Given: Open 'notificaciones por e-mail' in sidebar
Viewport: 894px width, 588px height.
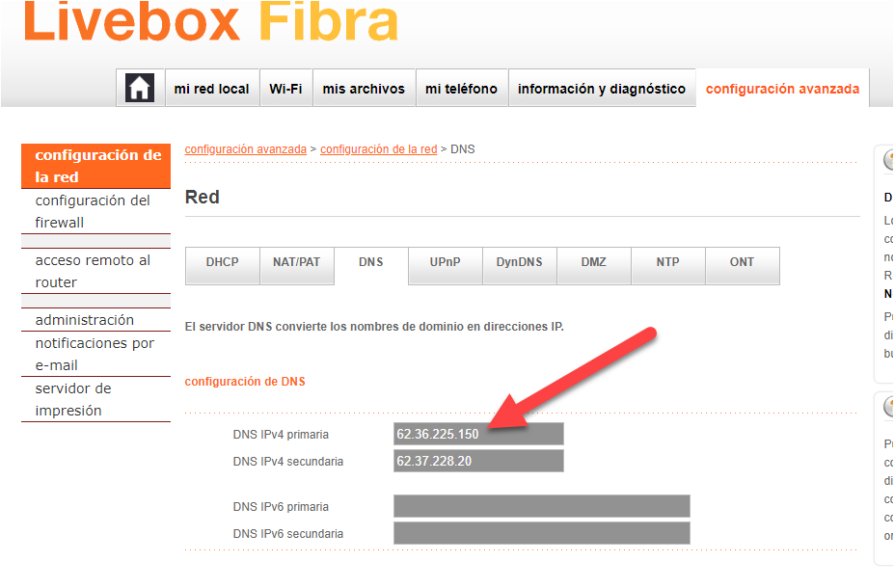Looking at the screenshot, I should coord(95,354).
